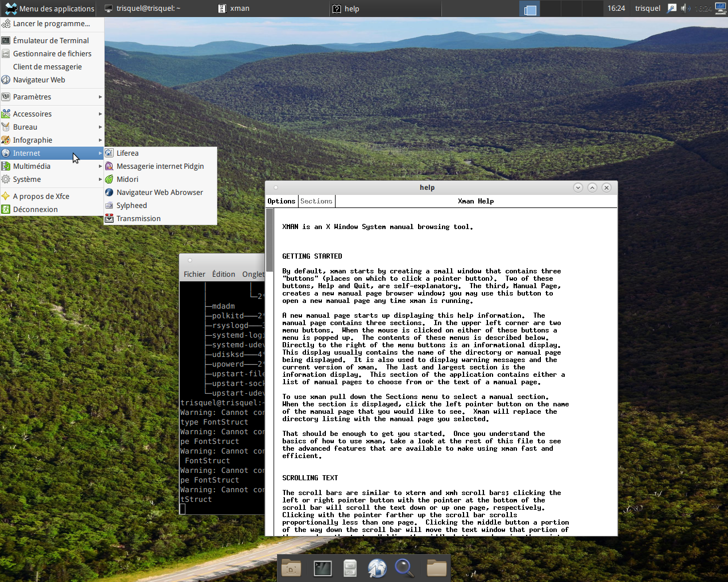Open application finder magnifier in dock
Screen dimensions: 728x582
404,568
